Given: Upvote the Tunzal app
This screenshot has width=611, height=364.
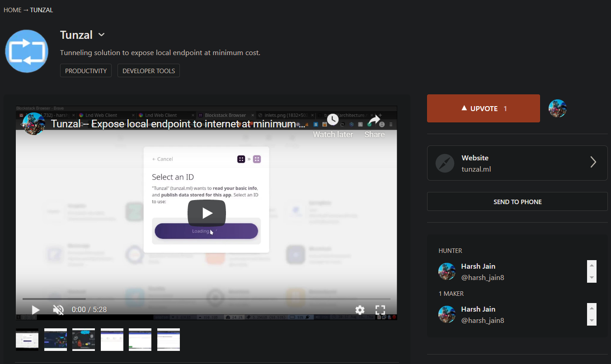Looking at the screenshot, I should tap(484, 108).
